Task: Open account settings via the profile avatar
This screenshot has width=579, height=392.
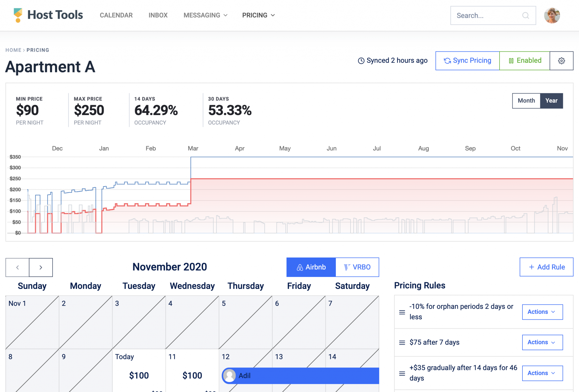Action: tap(552, 15)
